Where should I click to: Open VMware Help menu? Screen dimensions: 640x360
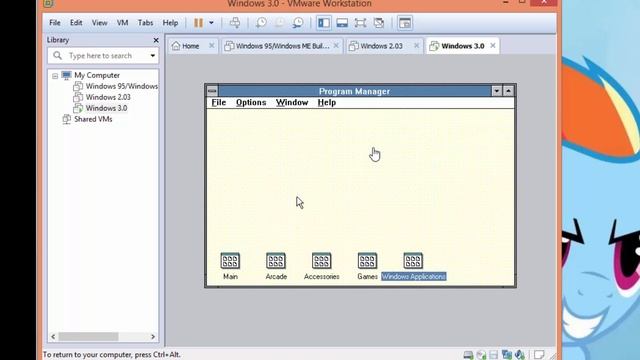pos(170,23)
